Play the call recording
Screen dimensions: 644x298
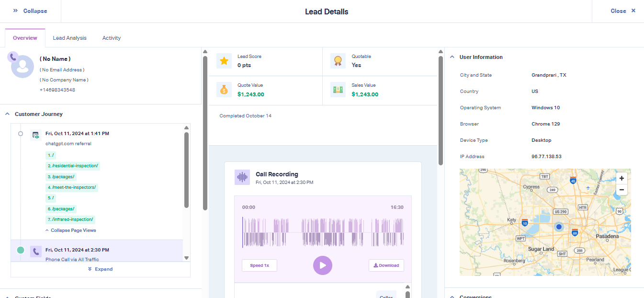[x=323, y=265]
